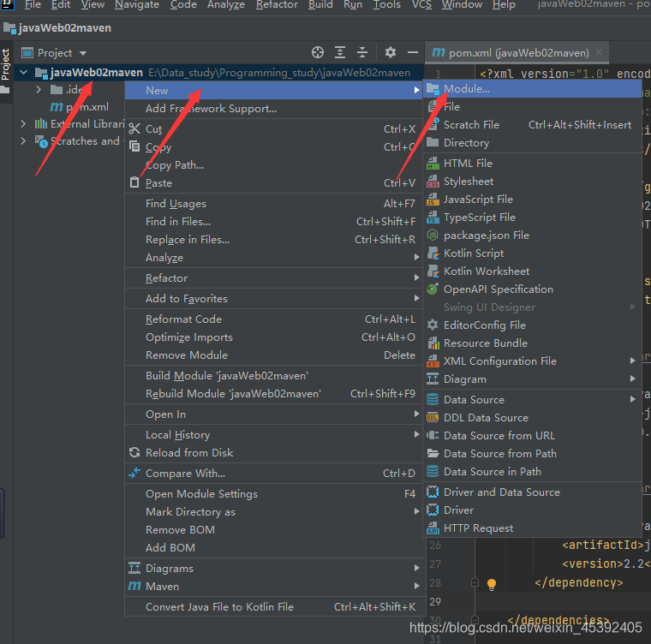Click the DDL Data Source icon
The height and width of the screenshot is (644, 651).
(x=433, y=417)
